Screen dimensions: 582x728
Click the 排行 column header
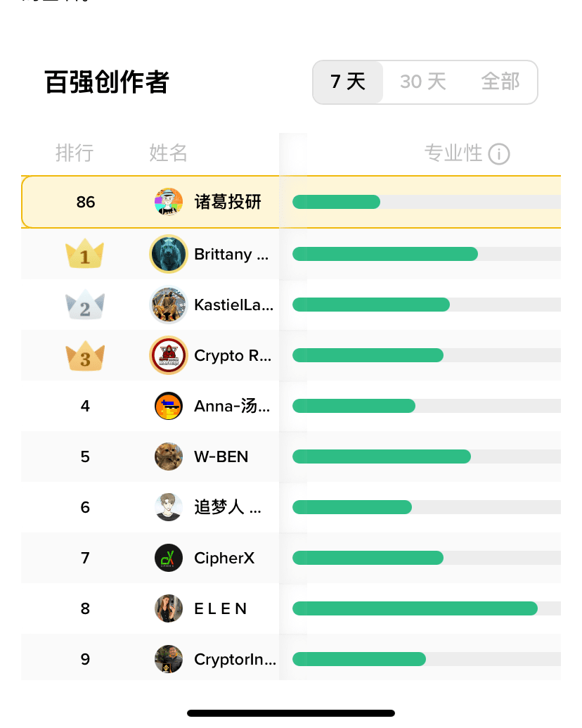(x=75, y=153)
